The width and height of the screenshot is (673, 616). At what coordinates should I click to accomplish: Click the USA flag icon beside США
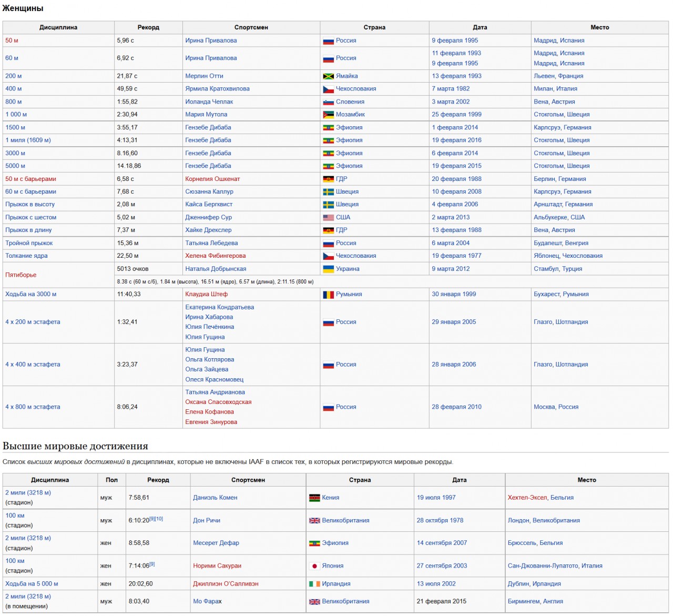click(x=328, y=218)
